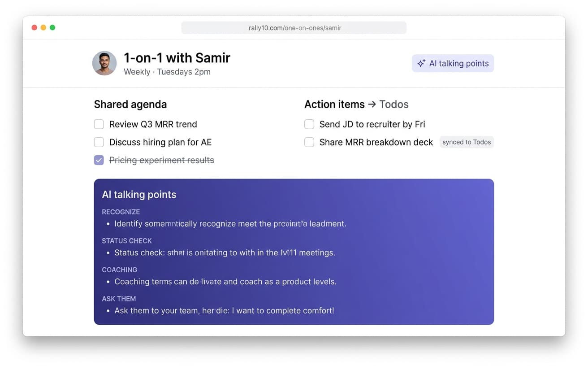Click Send JD to recruiter by Fri text
Viewport: 588px width, 366px height.
tap(372, 124)
